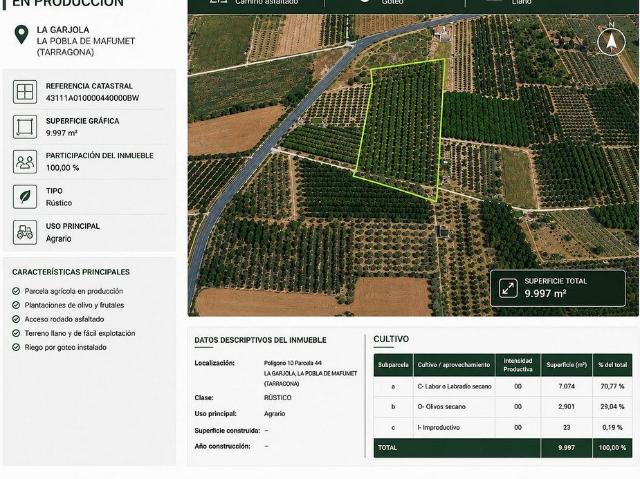Click the north compass icon on map
Image resolution: width=640 pixels, height=479 pixels.
click(611, 41)
